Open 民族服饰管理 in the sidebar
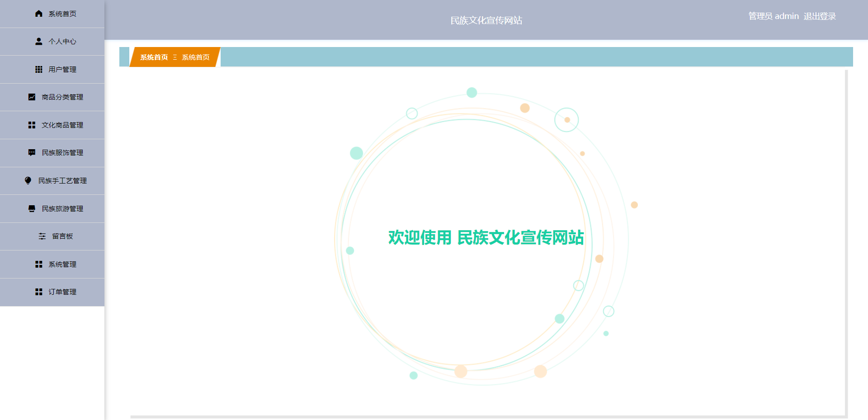868x420 pixels. pos(52,153)
